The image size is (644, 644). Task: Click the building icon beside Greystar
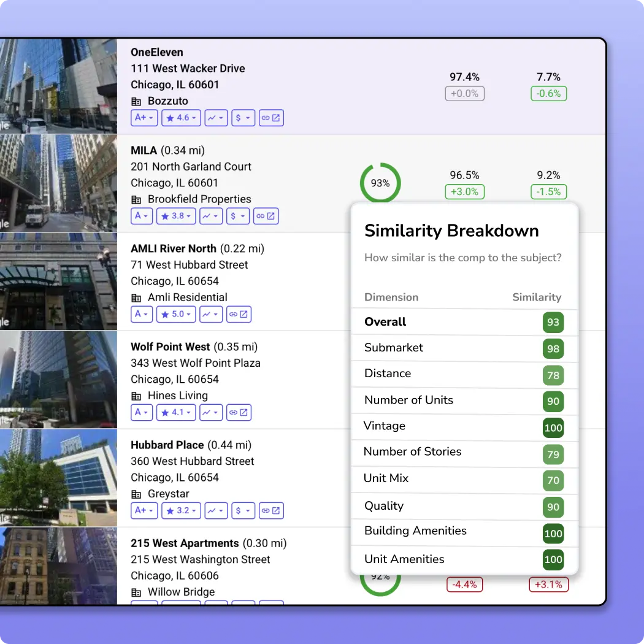coord(136,494)
